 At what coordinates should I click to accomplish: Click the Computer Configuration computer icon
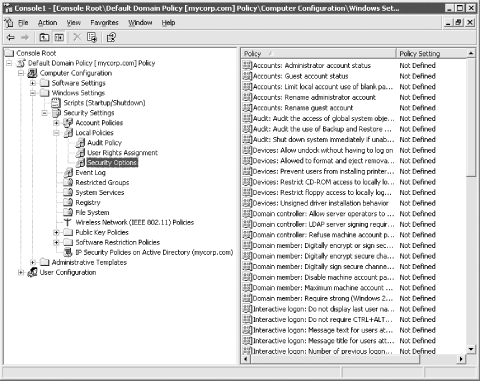tap(32, 73)
